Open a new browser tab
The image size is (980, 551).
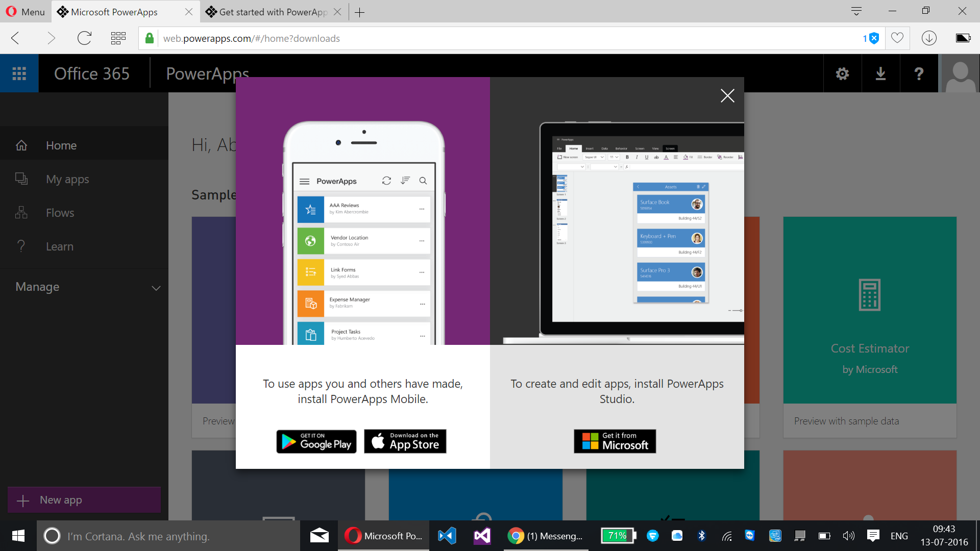coord(360,12)
